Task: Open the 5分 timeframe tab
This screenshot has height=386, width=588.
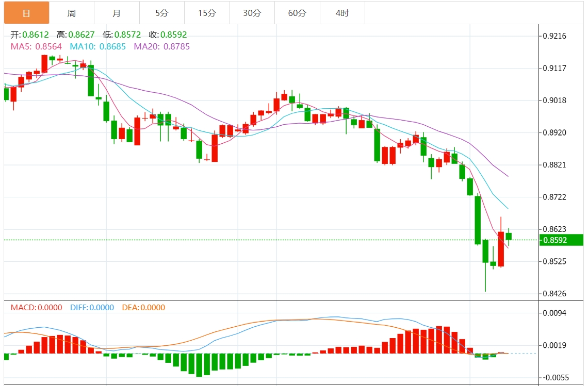Action: click(x=161, y=13)
